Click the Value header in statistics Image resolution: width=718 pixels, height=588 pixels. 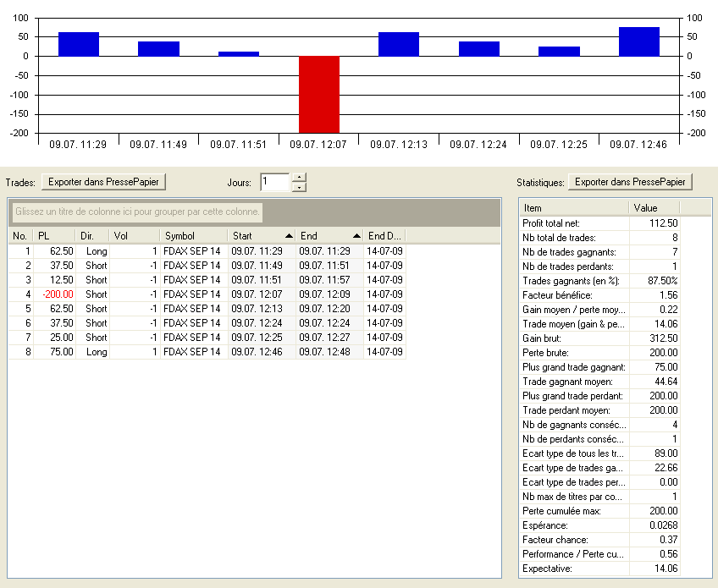(x=654, y=207)
